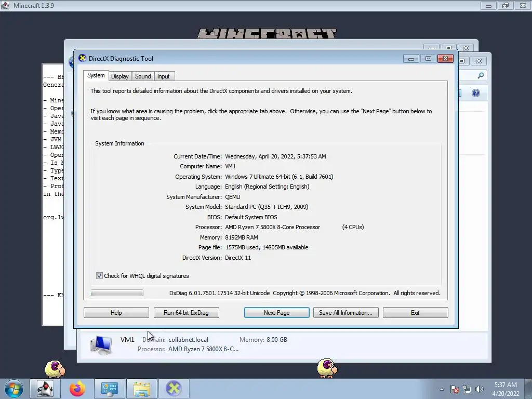Click the Current Date/Time value
This screenshot has width=532, height=399.
pyautogui.click(x=275, y=156)
